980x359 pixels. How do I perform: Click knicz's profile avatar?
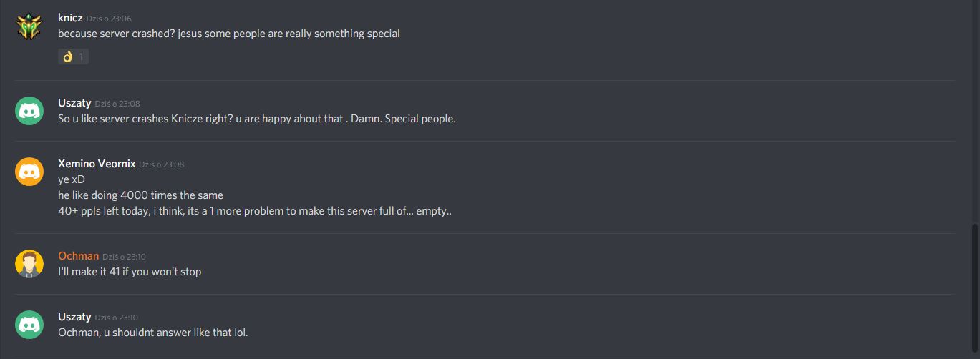click(x=29, y=26)
